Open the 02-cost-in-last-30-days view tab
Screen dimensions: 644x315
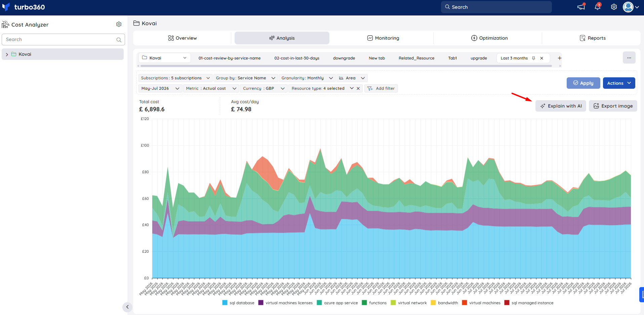coord(297,58)
